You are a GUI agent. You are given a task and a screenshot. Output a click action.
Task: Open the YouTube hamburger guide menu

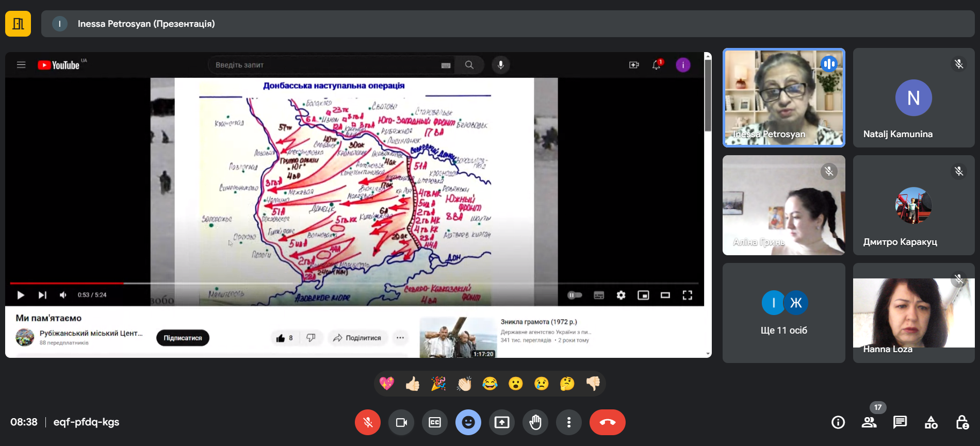coord(21,65)
